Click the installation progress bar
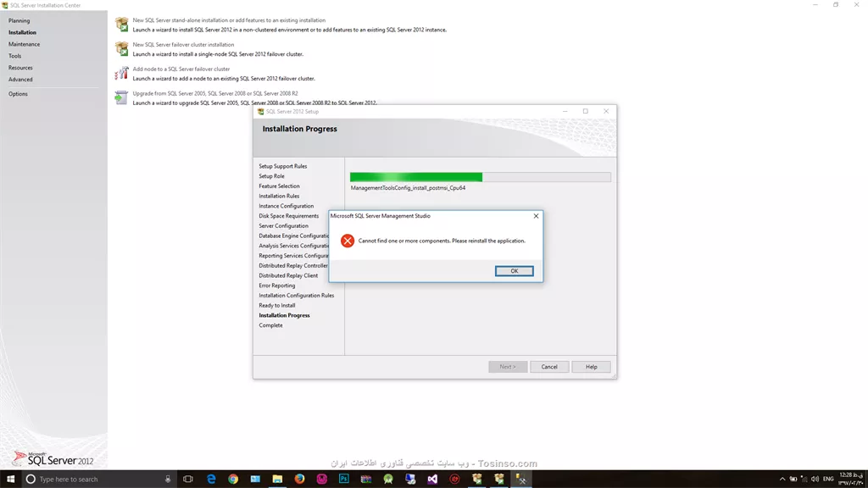This screenshot has width=868, height=488. click(x=481, y=177)
